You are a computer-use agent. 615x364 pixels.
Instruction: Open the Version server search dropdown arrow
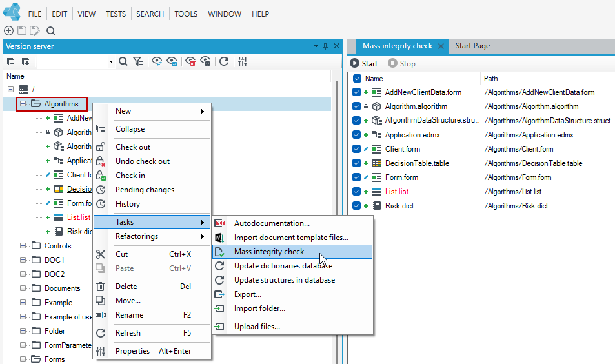tap(111, 61)
